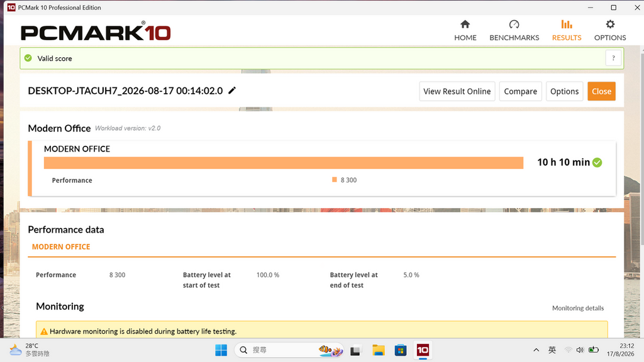Open the Home tab icon

(465, 25)
